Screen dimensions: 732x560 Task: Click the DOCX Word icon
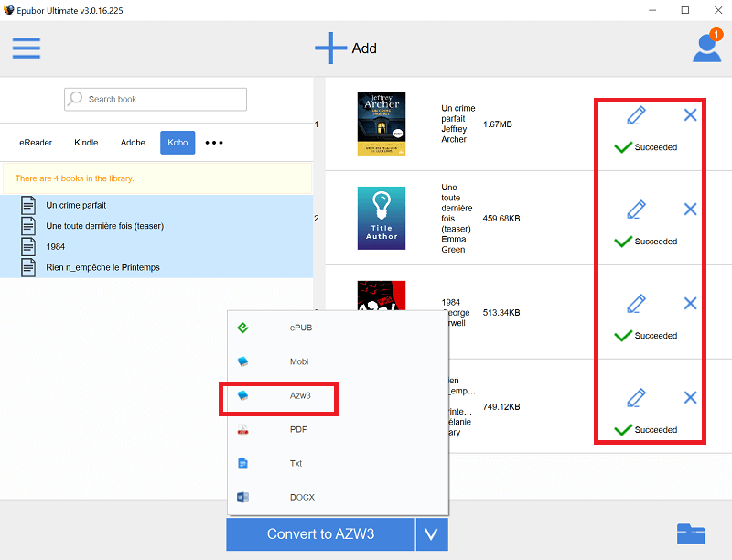click(x=242, y=497)
